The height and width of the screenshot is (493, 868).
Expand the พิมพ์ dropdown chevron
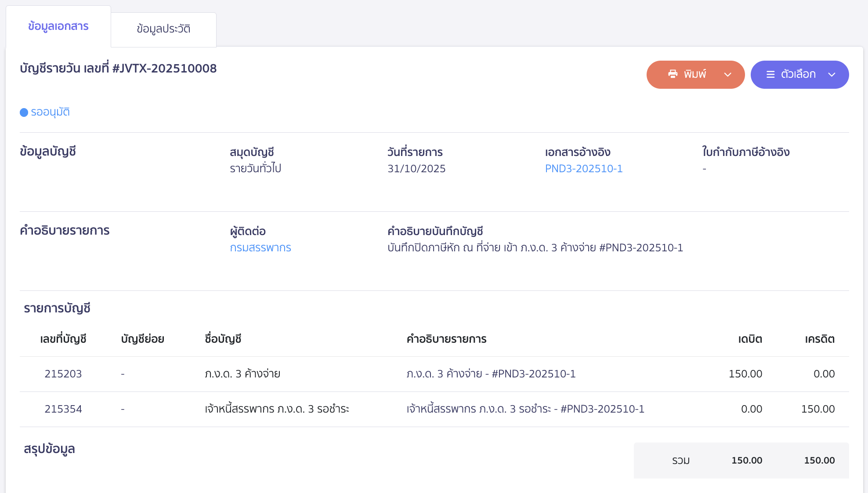(728, 75)
